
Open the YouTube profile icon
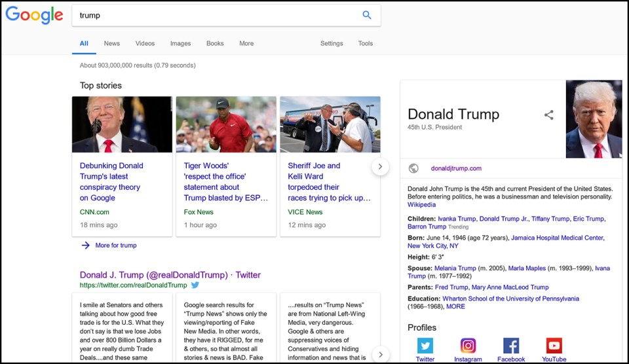click(x=554, y=346)
